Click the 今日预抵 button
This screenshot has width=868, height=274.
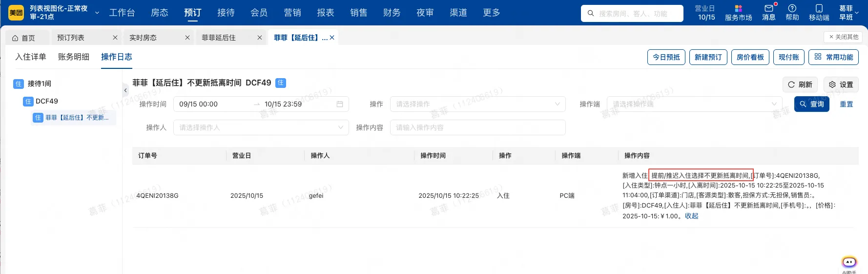[666, 57]
